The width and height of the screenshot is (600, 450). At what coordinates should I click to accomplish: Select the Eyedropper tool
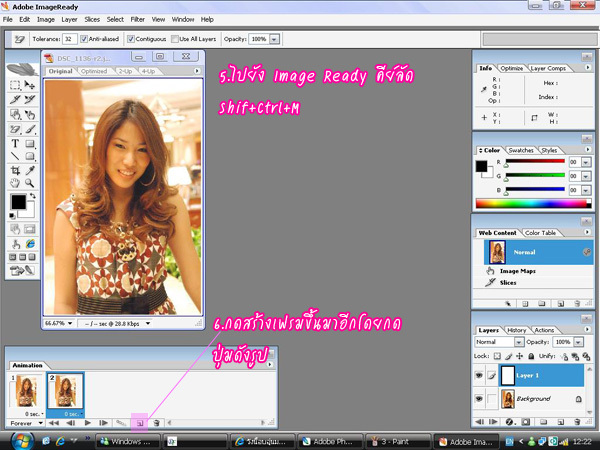point(30,170)
